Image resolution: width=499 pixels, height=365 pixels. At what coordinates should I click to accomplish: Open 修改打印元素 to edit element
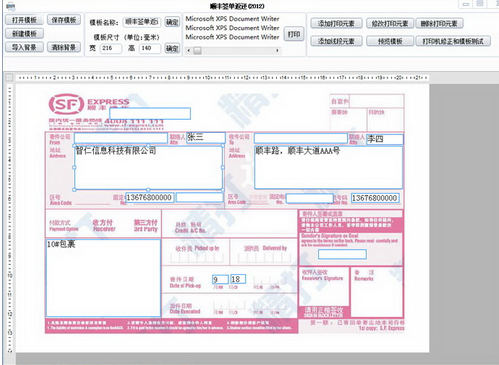coord(390,23)
